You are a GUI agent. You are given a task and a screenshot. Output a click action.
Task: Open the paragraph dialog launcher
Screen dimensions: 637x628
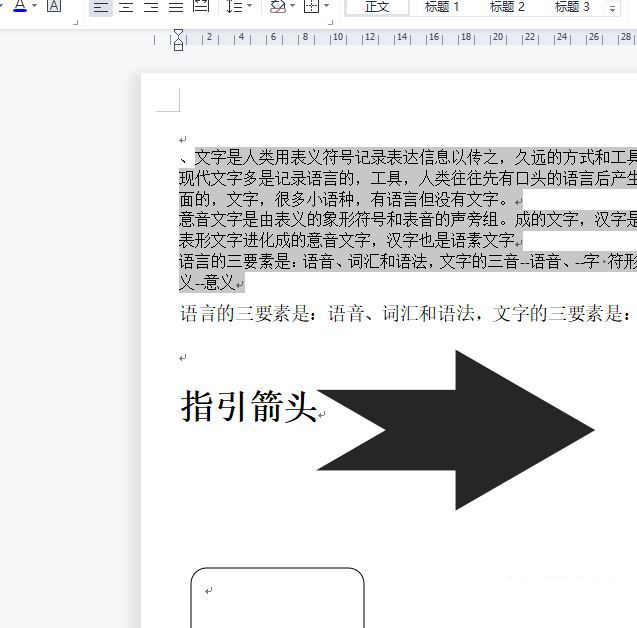(331, 23)
